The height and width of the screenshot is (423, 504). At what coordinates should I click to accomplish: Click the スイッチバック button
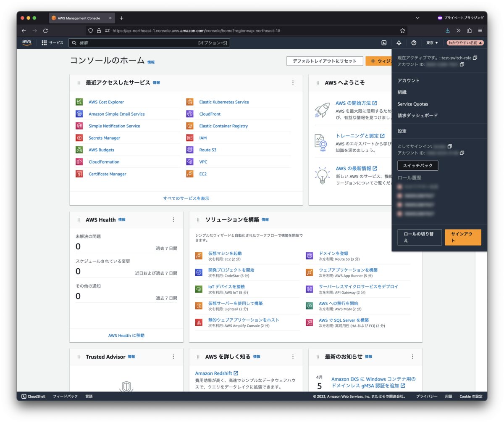tap(418, 165)
